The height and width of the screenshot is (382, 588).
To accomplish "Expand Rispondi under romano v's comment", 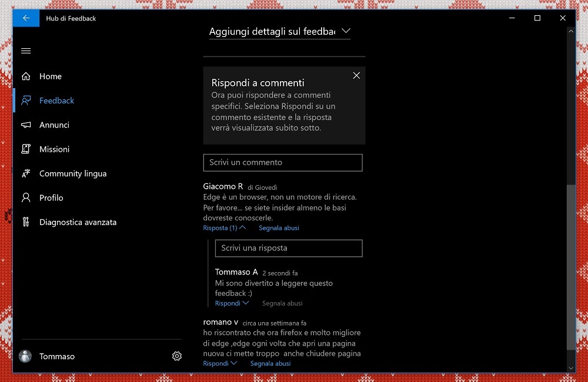I will (220, 363).
